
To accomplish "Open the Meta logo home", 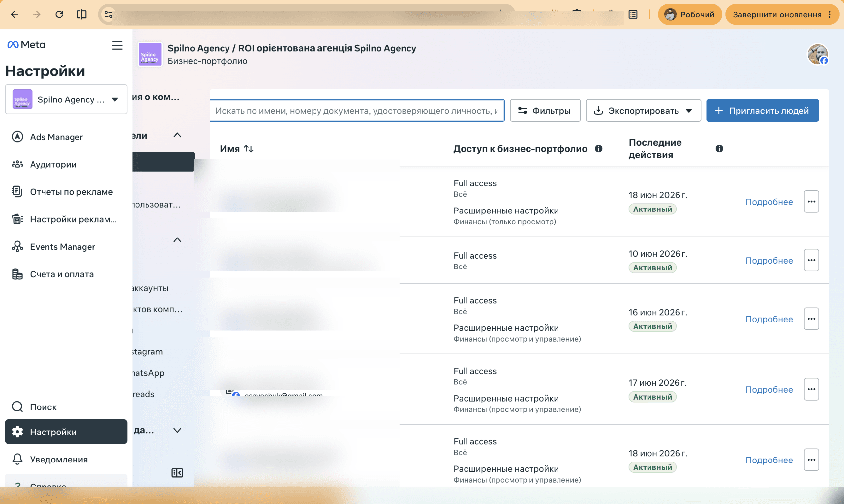I will click(26, 44).
